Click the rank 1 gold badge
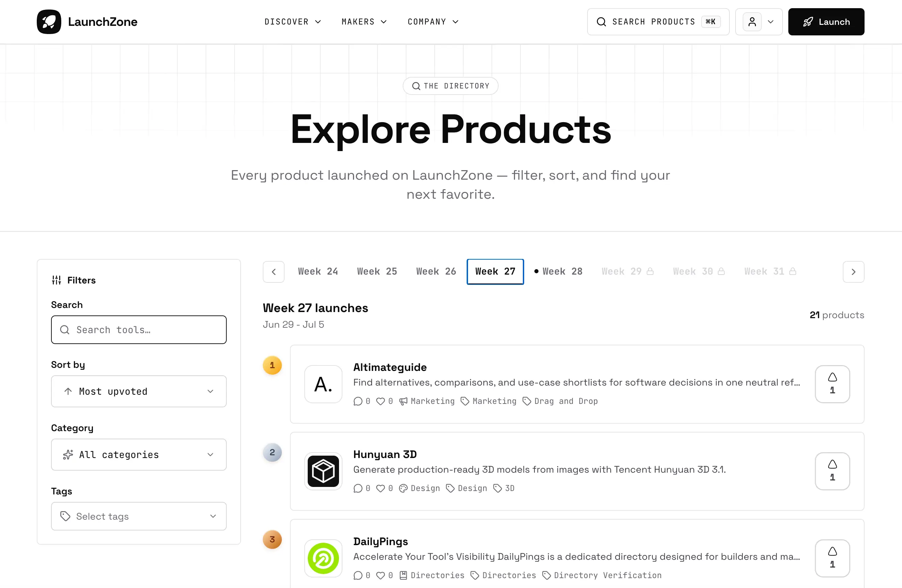The image size is (902, 588). pos(272,365)
